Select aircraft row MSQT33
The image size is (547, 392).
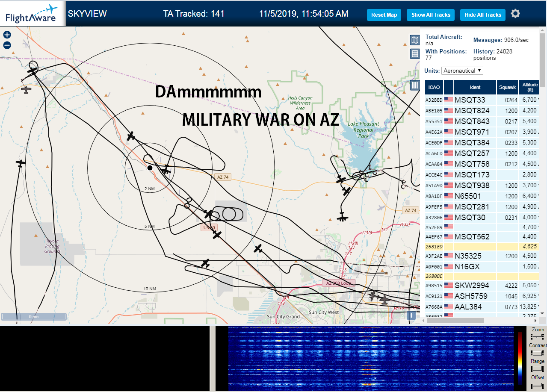482,100
